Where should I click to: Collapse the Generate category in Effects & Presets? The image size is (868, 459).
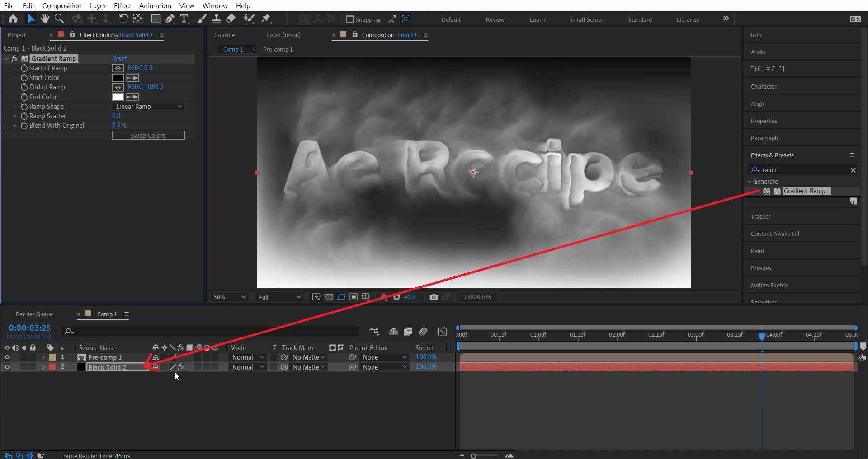pos(750,182)
